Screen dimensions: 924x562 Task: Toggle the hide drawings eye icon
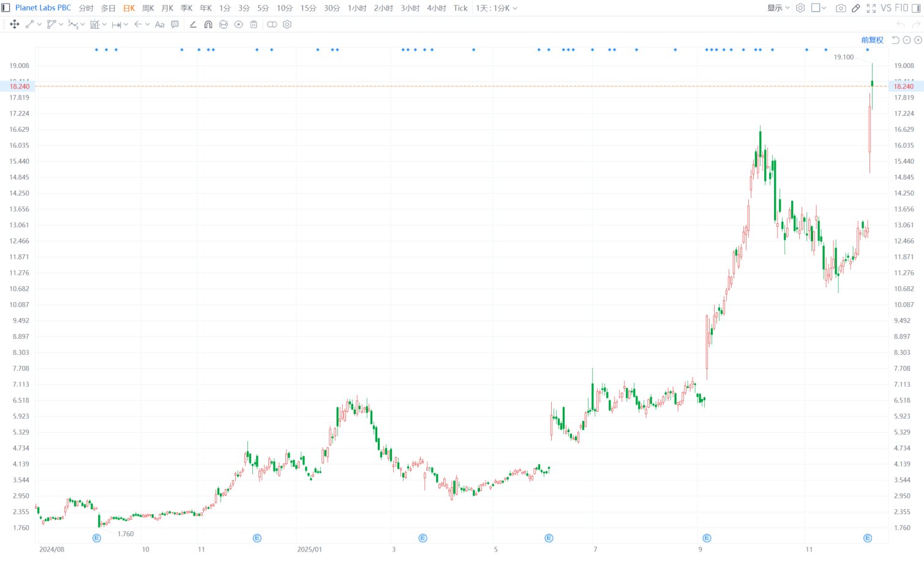pos(239,25)
